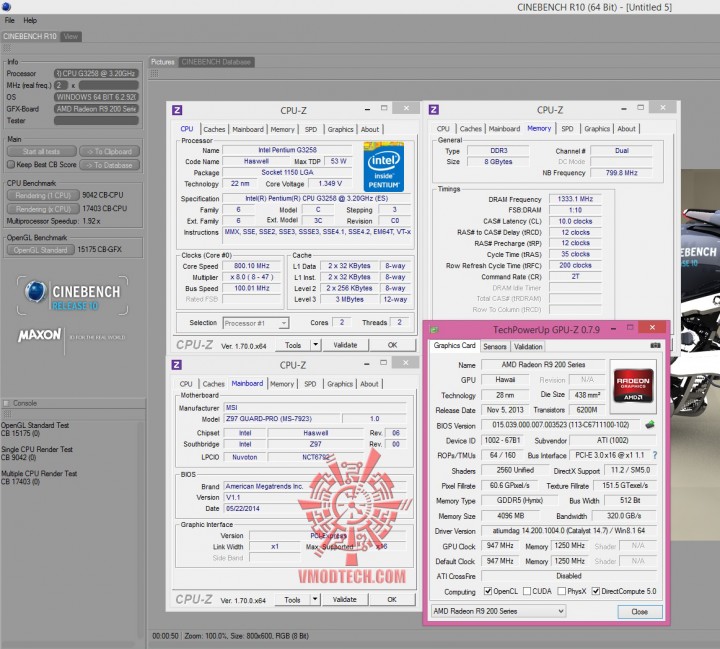Click the GPU-Z screenshot camera icon
Screen dimensions: 720x649
(x=655, y=345)
